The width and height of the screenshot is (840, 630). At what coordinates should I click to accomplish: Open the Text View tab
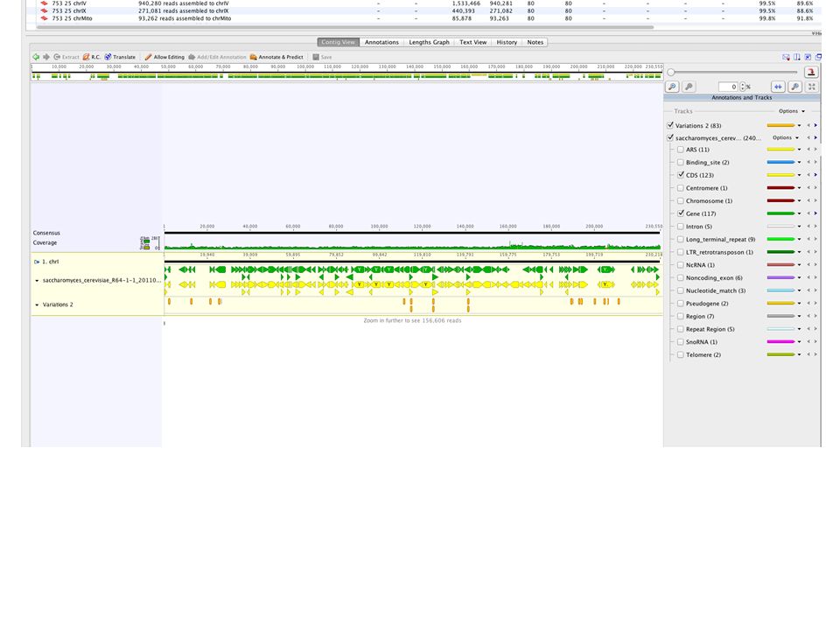(473, 42)
